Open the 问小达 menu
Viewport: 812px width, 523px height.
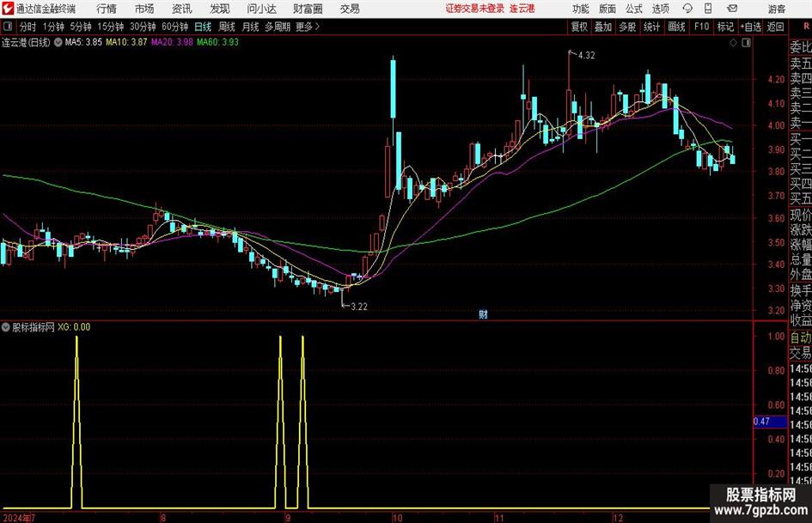click(261, 9)
